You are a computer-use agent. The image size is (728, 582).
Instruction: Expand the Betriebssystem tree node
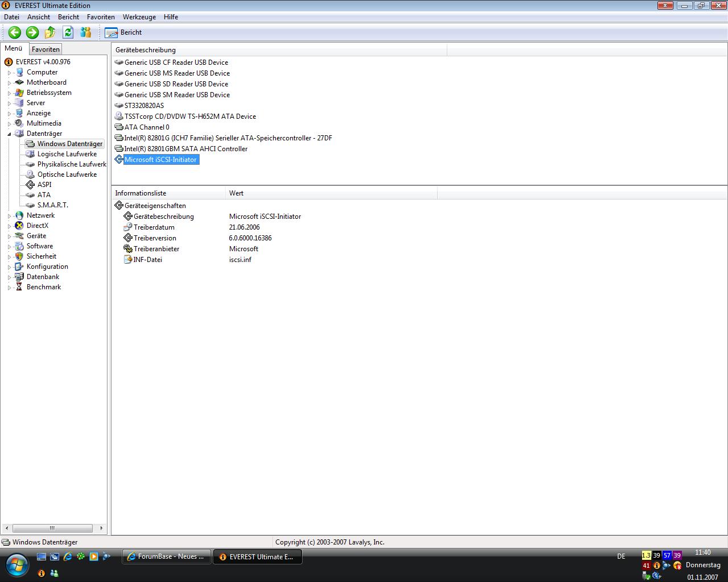click(x=10, y=93)
